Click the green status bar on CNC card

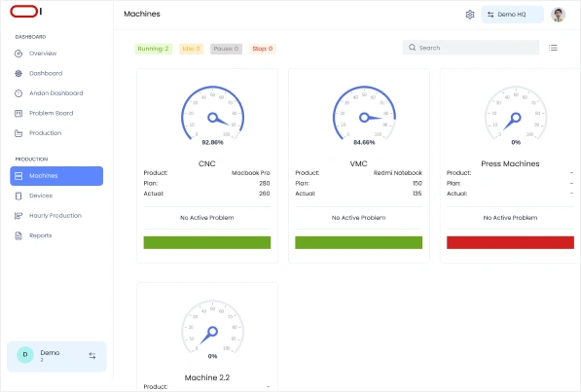207,242
